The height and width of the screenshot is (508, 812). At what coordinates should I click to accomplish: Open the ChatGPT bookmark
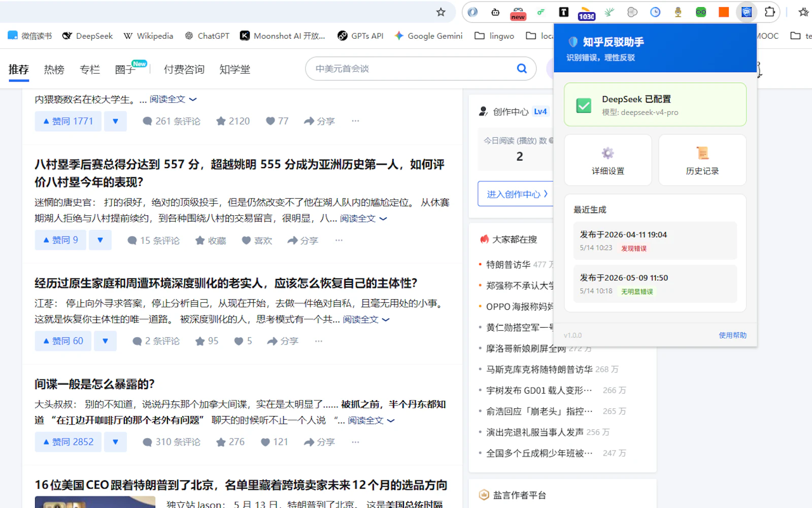pyautogui.click(x=207, y=36)
